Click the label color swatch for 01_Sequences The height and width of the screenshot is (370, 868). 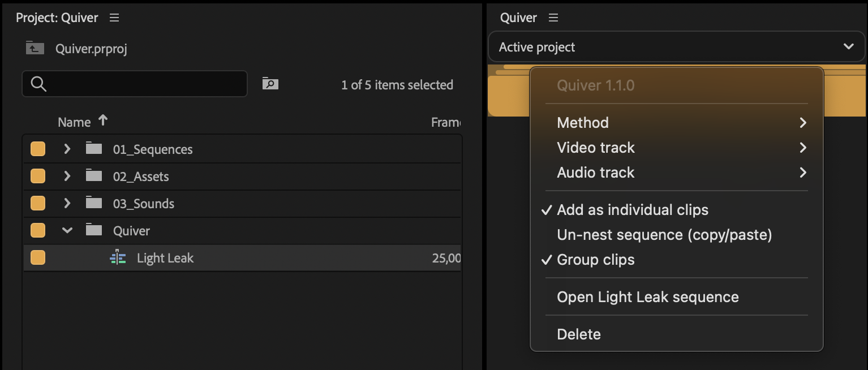[x=38, y=149]
